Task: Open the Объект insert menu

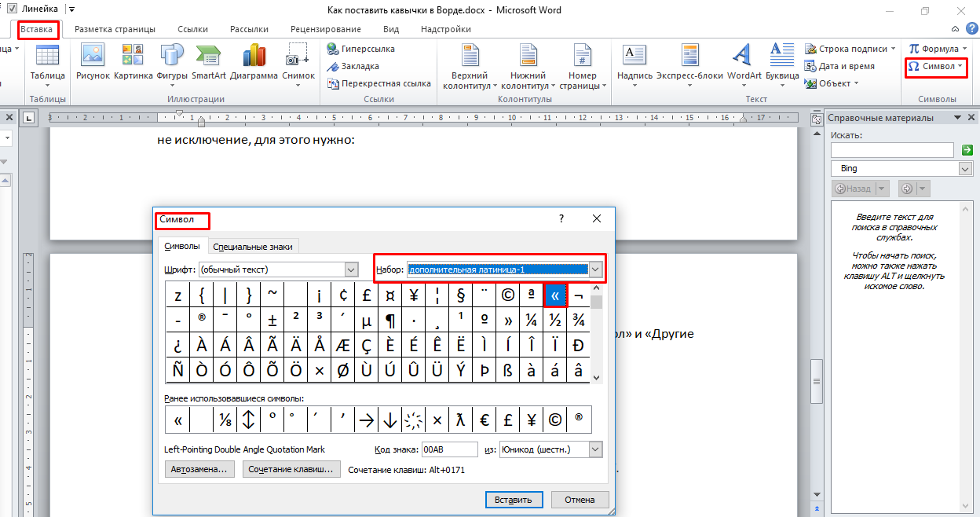Action: (x=832, y=83)
